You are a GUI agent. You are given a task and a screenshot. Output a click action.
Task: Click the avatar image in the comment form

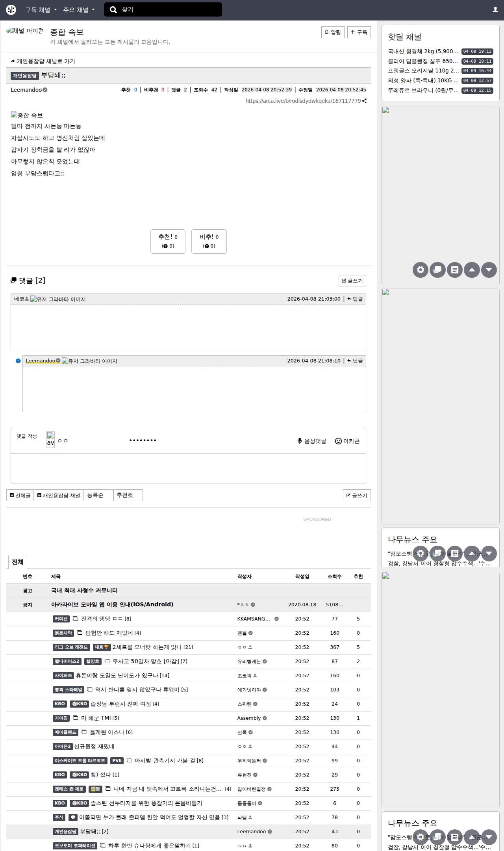point(50,440)
